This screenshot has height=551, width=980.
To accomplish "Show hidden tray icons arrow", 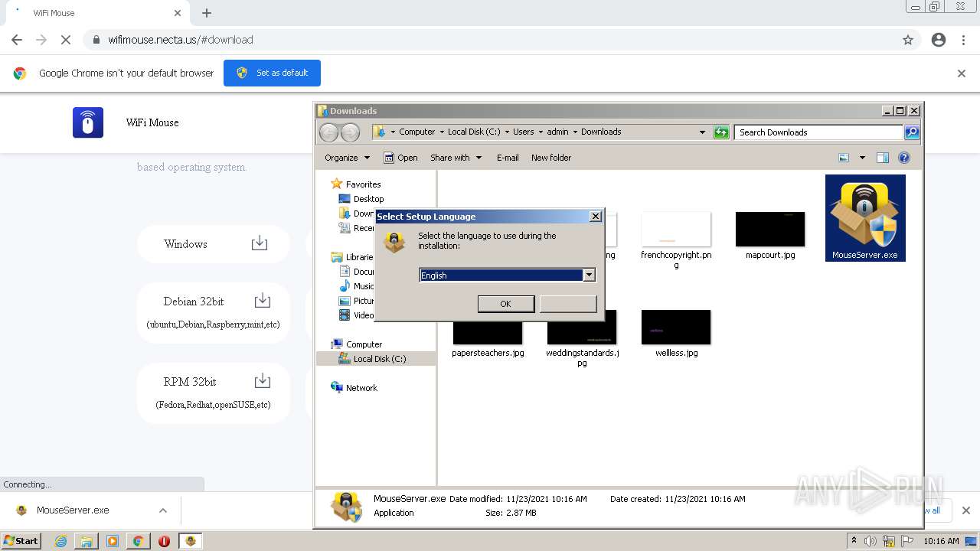I will [854, 541].
